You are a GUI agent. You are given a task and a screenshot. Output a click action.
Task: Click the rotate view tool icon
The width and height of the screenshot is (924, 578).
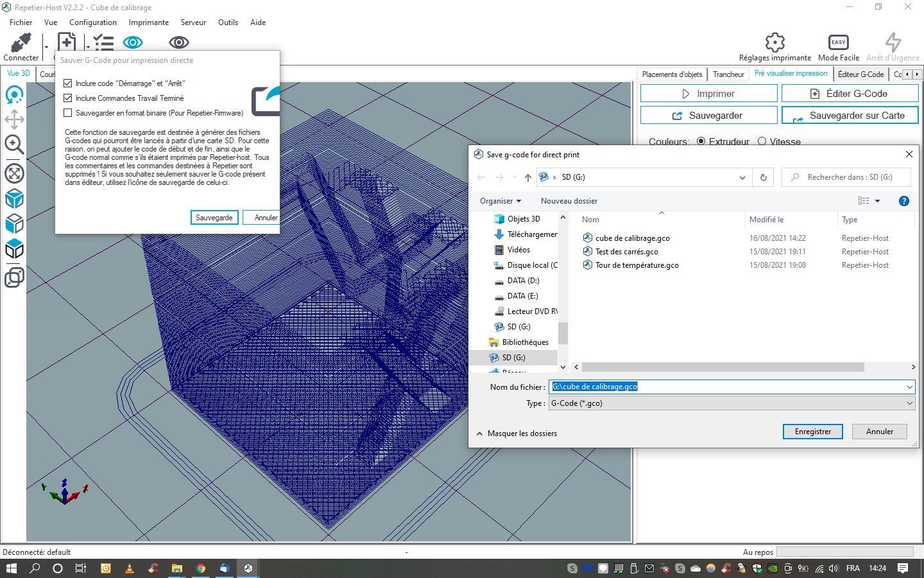14,95
